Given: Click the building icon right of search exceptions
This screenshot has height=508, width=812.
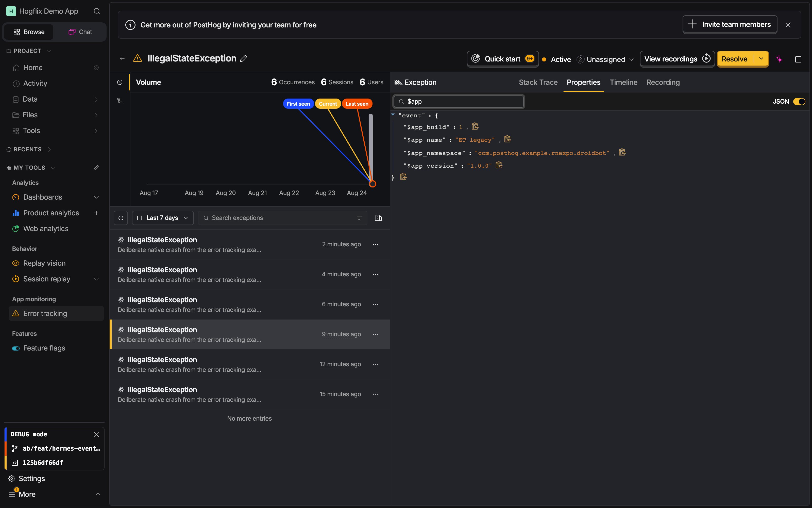Looking at the screenshot, I should [379, 218].
